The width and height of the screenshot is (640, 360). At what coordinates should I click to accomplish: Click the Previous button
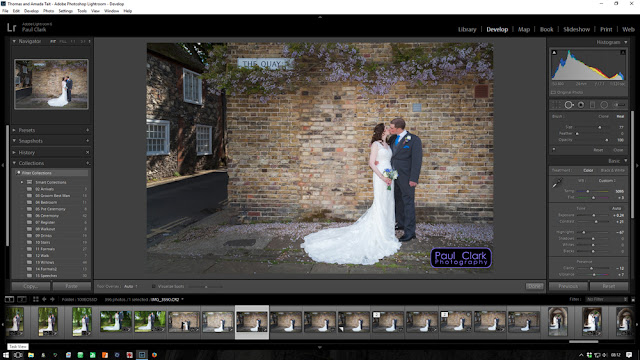click(568, 286)
